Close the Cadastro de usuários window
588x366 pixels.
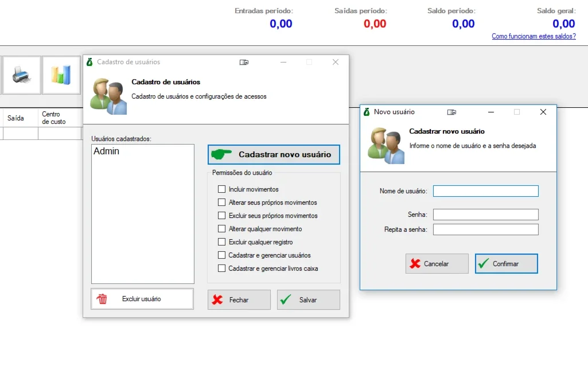point(336,63)
